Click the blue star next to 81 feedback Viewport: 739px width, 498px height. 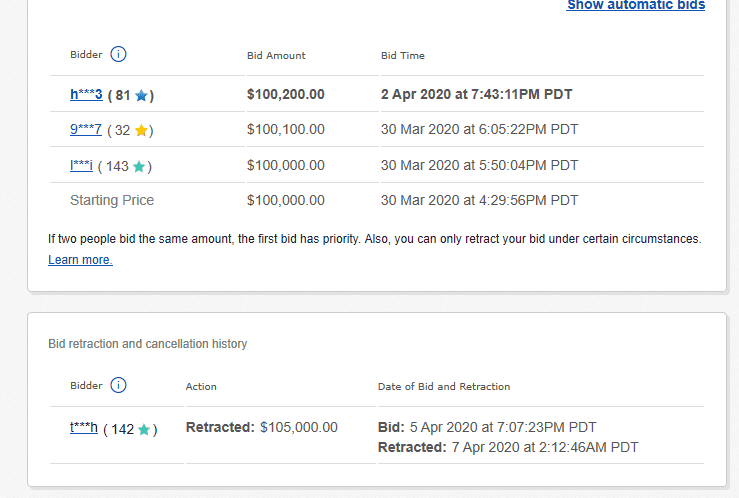141,96
